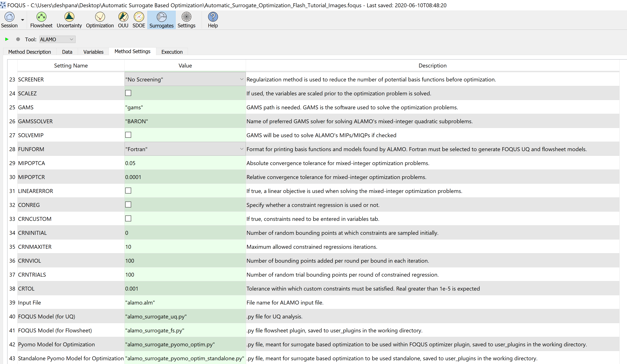Open the OUU tool
The width and height of the screenshot is (627, 364).
click(x=123, y=17)
